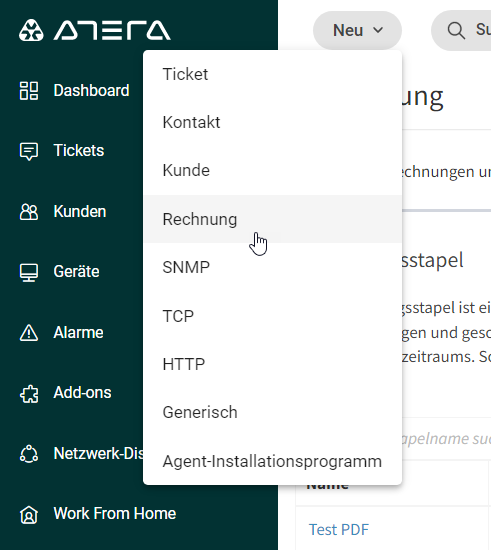Click the Add-ons puzzle piece icon

pos(29,394)
